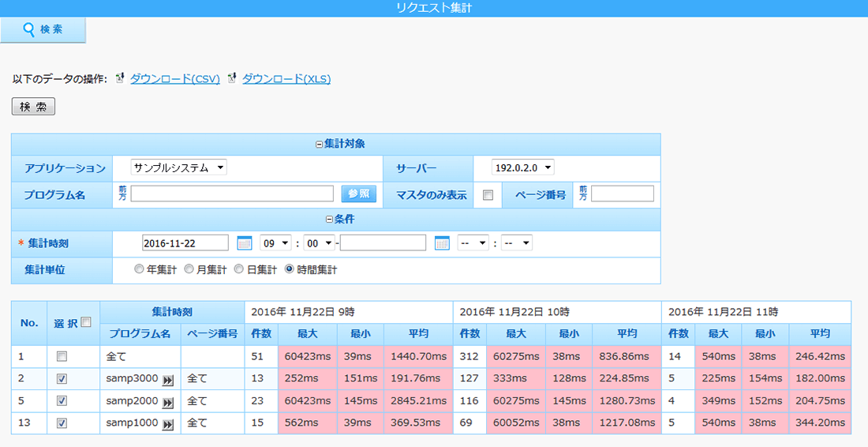Download data via ダウンロード(CSV) link
Image resolution: width=868 pixels, height=447 pixels.
[x=175, y=79]
